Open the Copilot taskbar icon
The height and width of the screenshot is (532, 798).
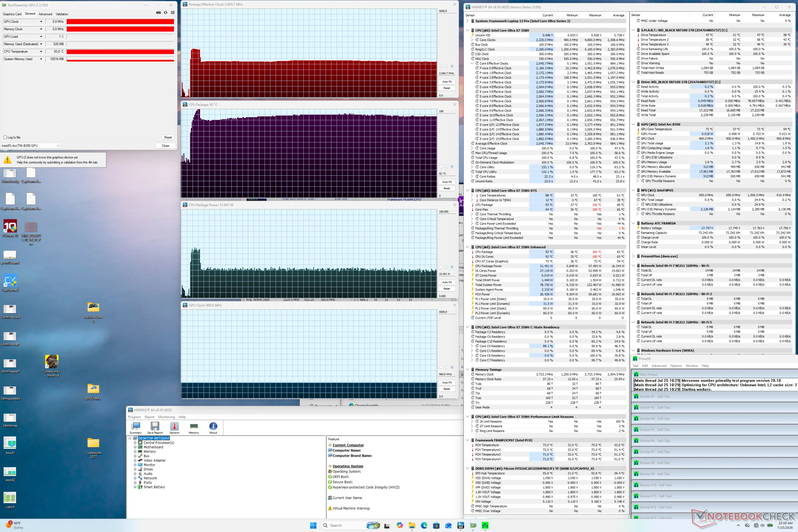tap(400, 525)
